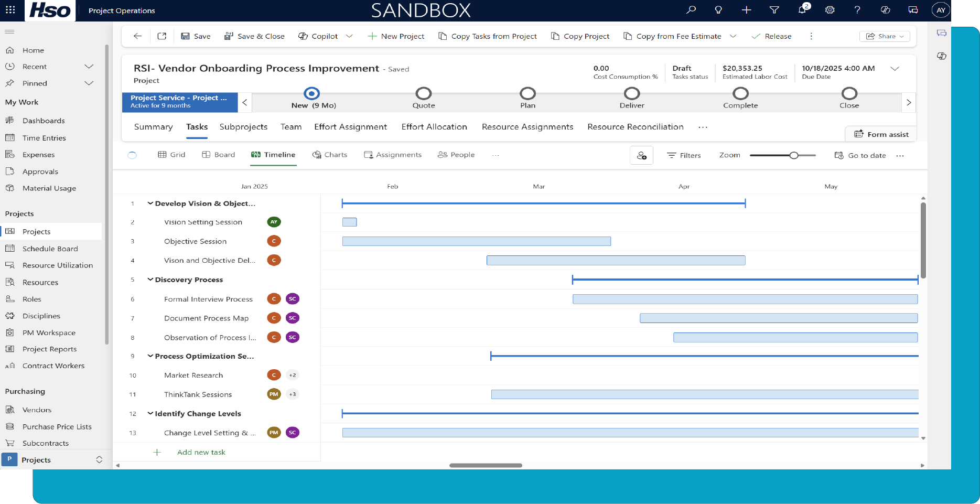
Task: Expand the Recent section in sidebar
Action: point(89,67)
